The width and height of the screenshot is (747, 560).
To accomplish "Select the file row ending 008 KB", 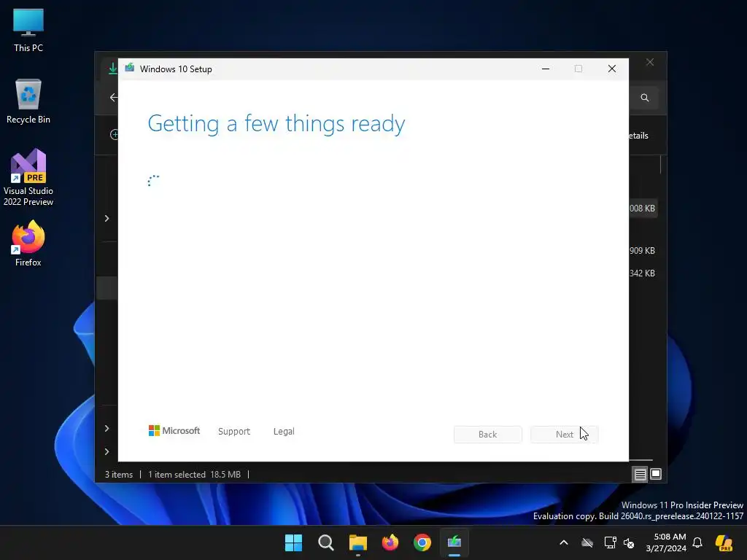I will tap(643, 209).
